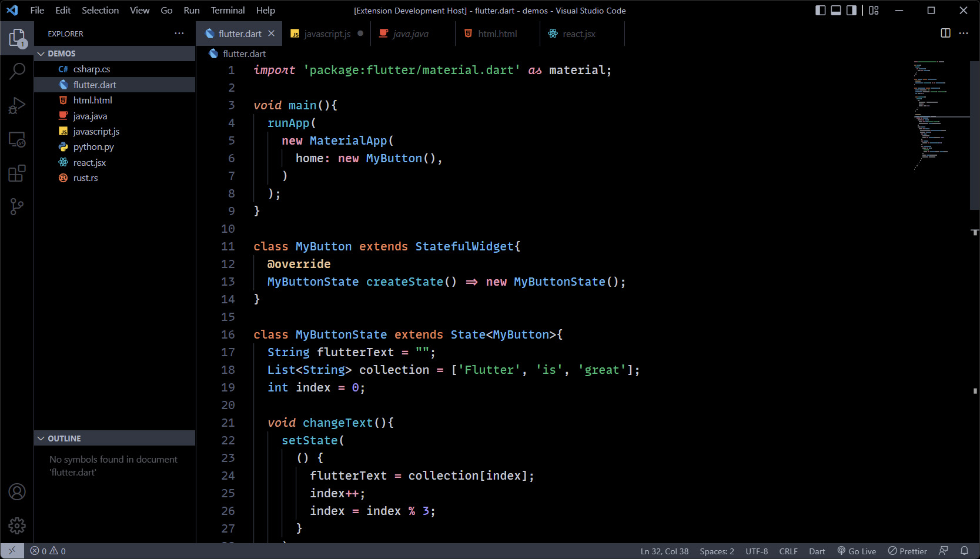Image resolution: width=980 pixels, height=559 pixels.
Task: Collapse the OUTLINE section
Action: coord(115,439)
